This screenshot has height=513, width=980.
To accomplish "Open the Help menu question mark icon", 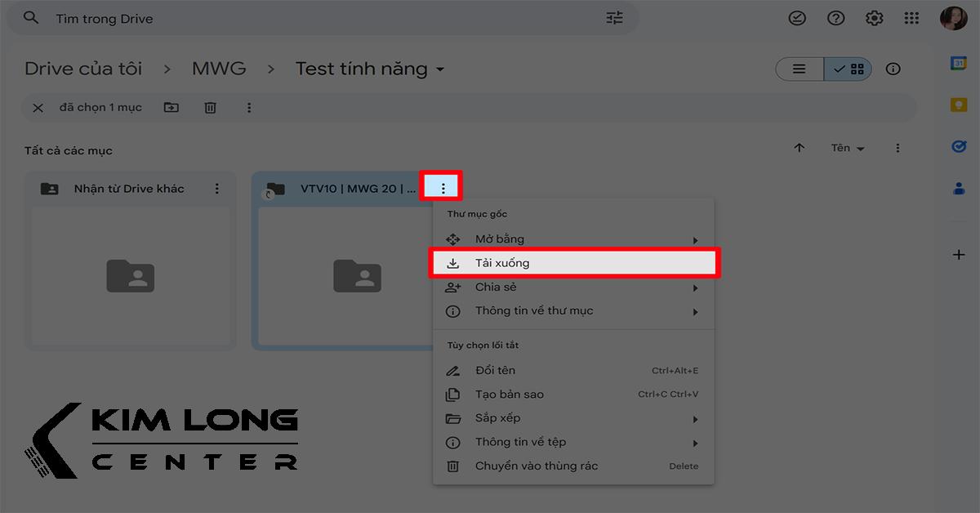I will pyautogui.click(x=835, y=17).
